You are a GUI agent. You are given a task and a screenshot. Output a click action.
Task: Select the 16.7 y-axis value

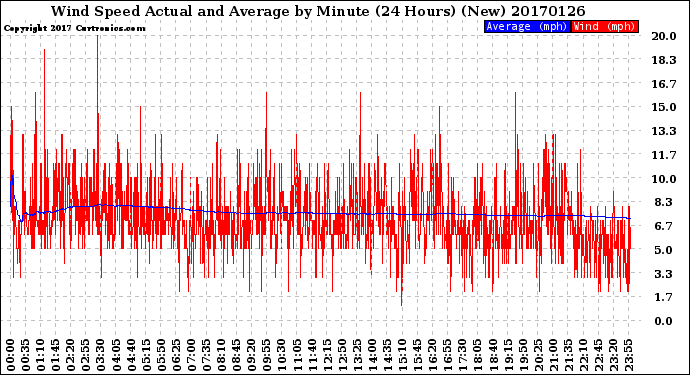[x=664, y=84]
